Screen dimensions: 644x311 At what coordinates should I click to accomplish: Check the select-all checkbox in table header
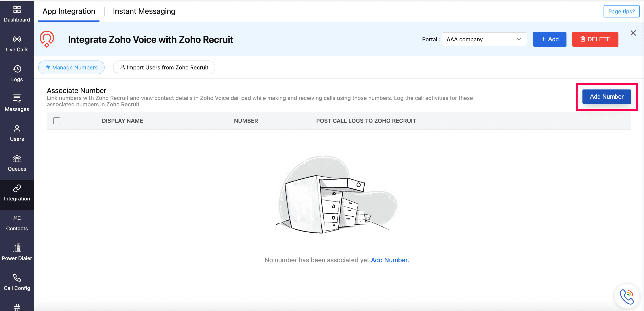[x=57, y=121]
